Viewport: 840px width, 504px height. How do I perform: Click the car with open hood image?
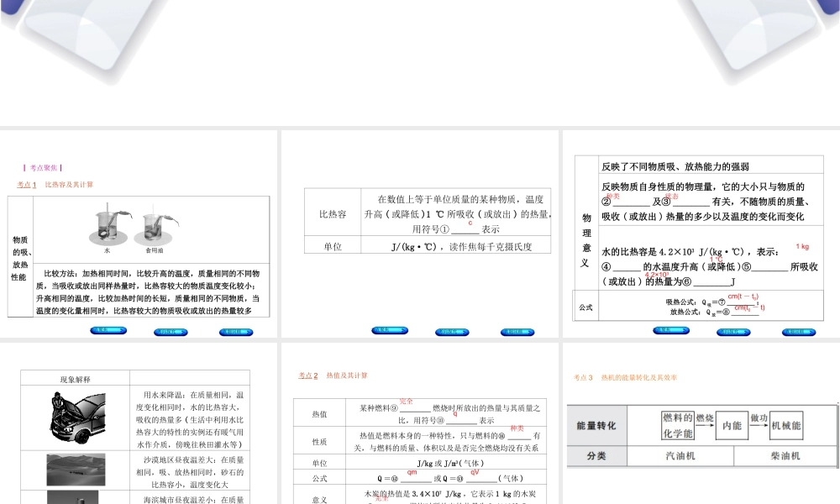click(x=77, y=417)
